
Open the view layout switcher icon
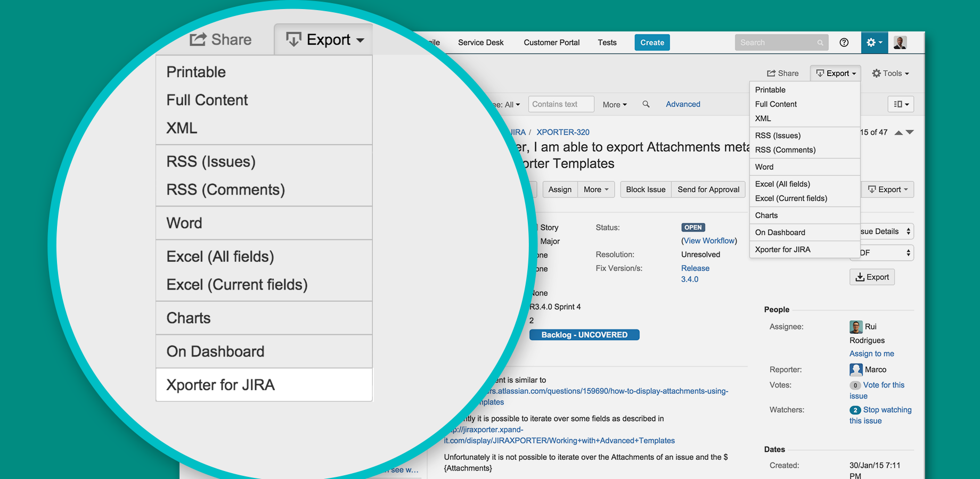pyautogui.click(x=901, y=104)
